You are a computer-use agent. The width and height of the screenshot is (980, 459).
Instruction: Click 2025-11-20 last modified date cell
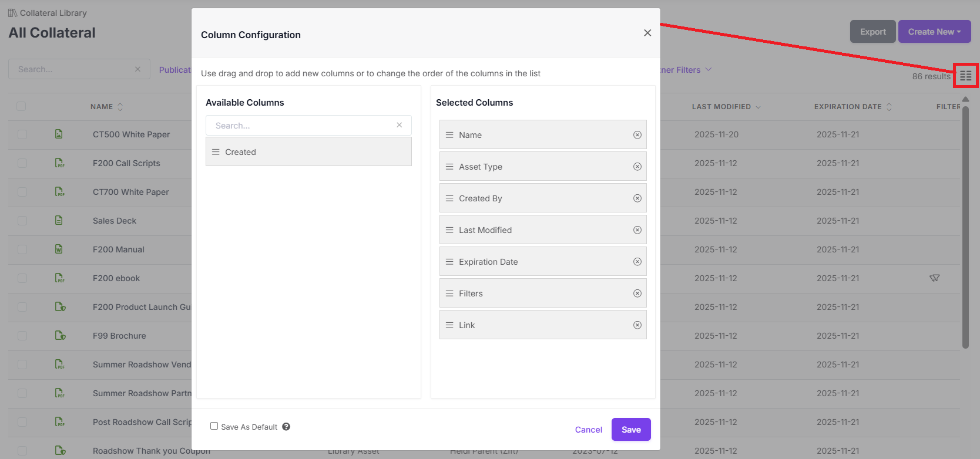(716, 134)
